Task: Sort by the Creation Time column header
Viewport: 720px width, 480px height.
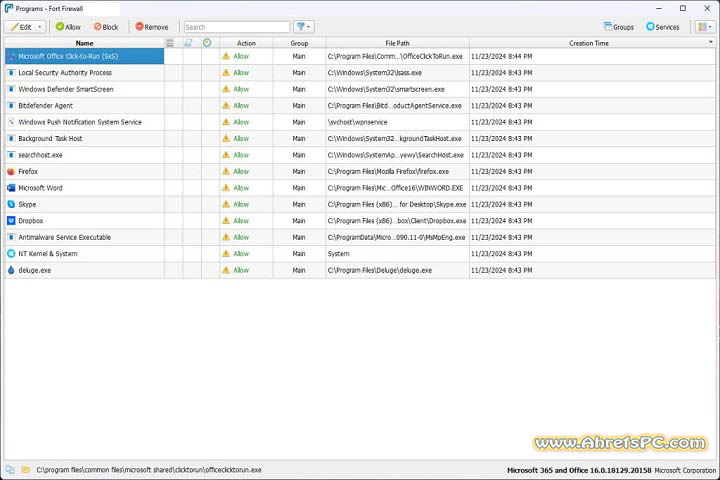Action: pos(589,43)
